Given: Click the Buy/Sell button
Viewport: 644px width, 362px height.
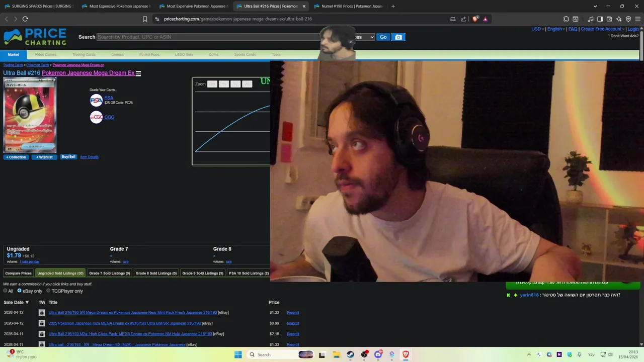Looking at the screenshot, I should coord(68,157).
